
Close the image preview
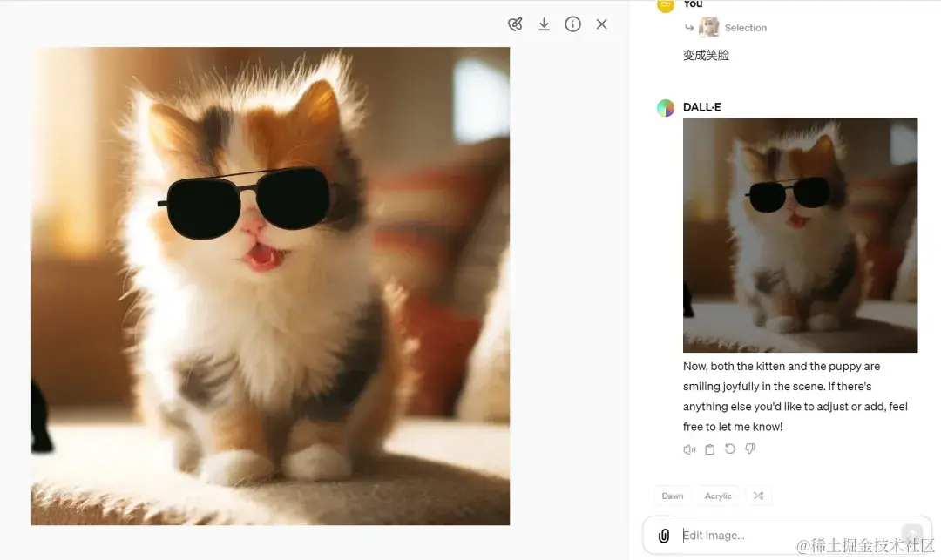[x=601, y=24]
